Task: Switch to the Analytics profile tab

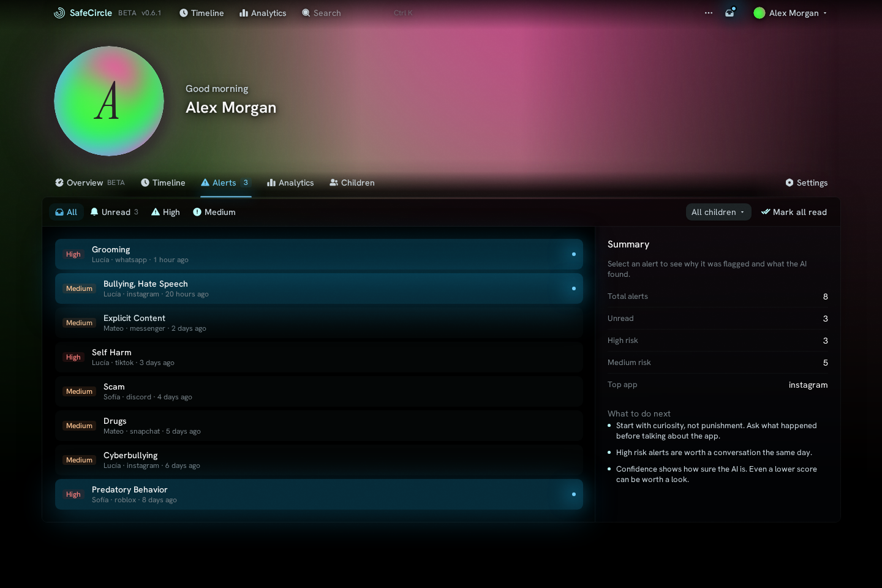Action: pyautogui.click(x=290, y=183)
